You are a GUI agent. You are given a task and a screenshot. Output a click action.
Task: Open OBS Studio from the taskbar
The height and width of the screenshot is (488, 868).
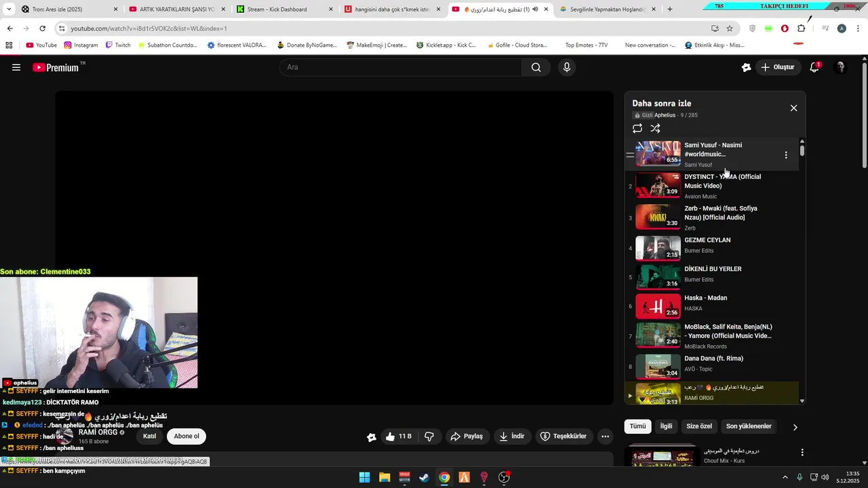point(504,477)
